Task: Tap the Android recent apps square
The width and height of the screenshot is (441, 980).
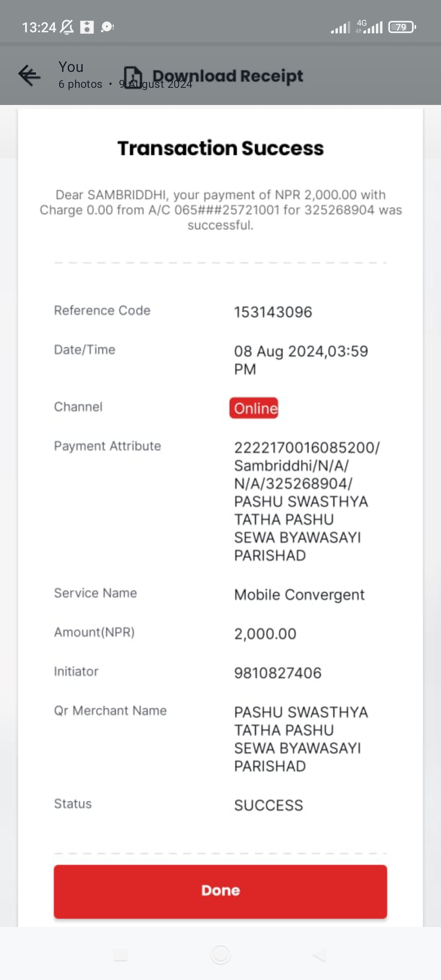Action: [x=120, y=955]
